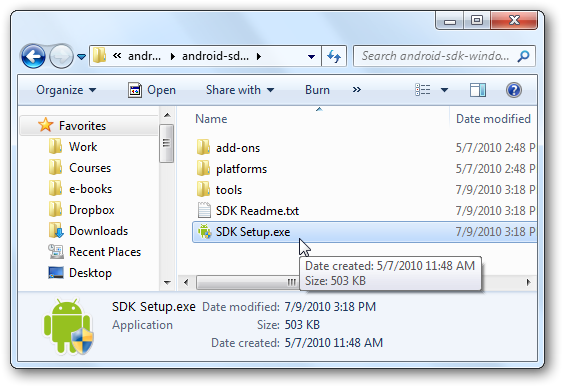Viewport: 563px width, 387px height.
Task: Expand the arrow after 'android-sd...' breadcrumb
Action: [x=259, y=56]
